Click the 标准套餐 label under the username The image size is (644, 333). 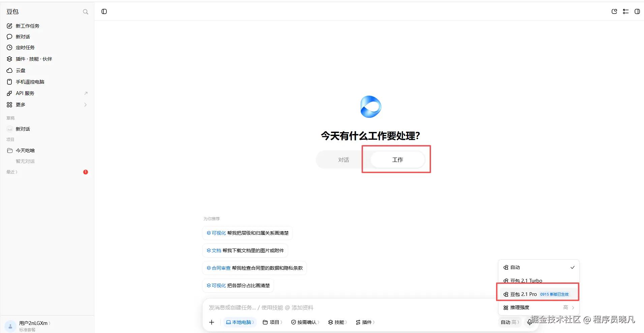(x=27, y=330)
